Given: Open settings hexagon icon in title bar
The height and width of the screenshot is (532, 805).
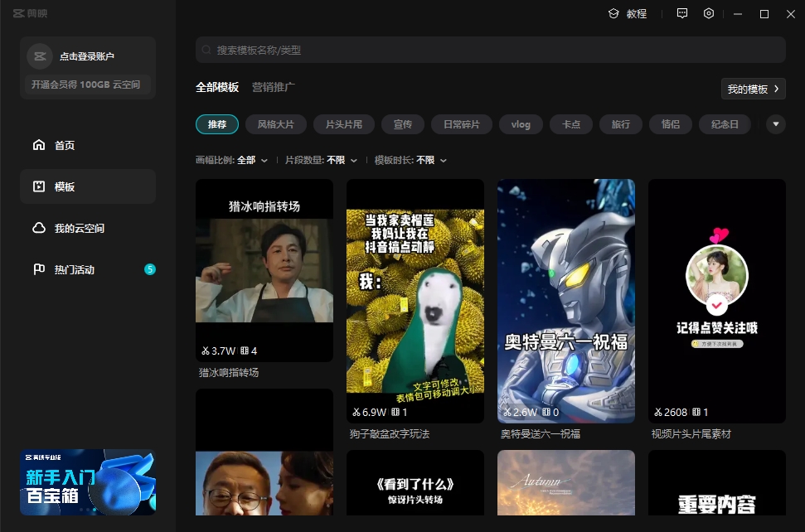Looking at the screenshot, I should click(x=709, y=14).
